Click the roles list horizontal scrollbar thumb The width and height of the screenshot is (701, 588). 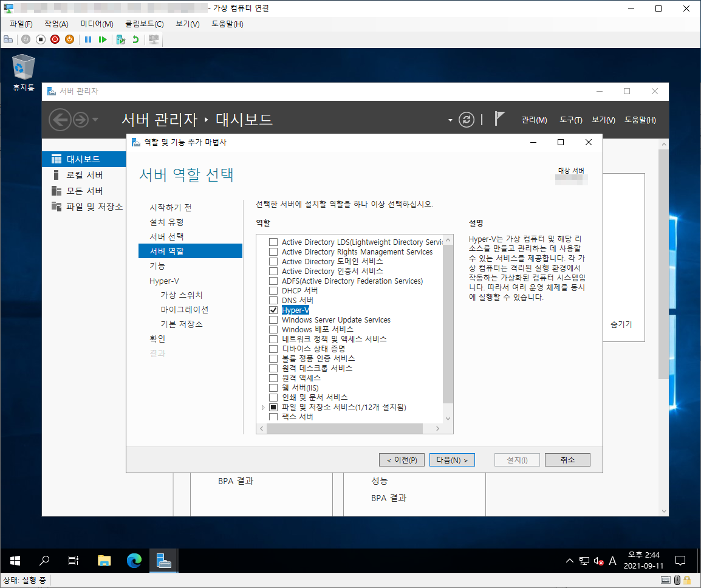pos(344,428)
